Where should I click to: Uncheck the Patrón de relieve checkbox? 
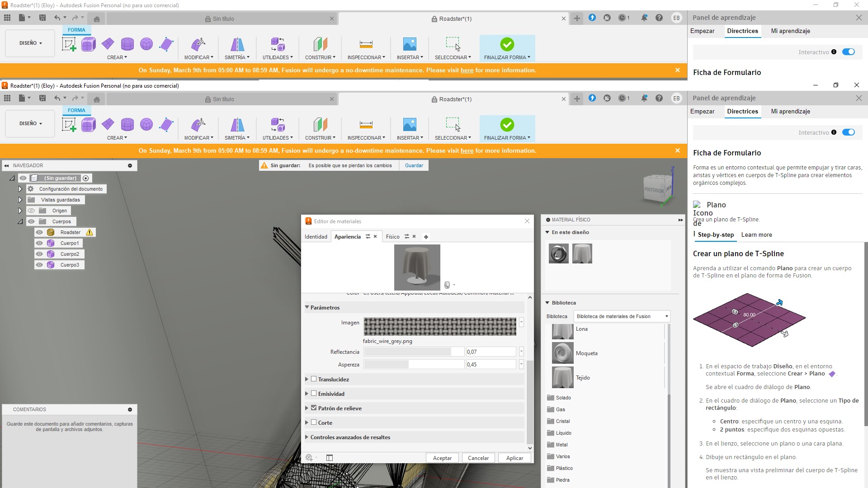pyautogui.click(x=314, y=408)
